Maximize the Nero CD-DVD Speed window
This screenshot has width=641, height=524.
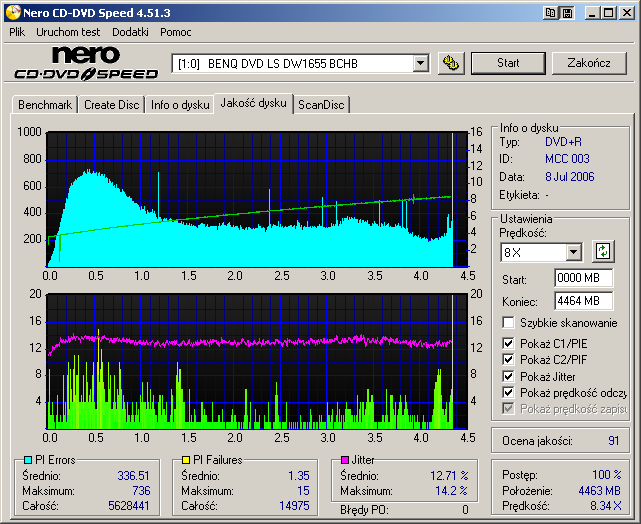pos(608,13)
